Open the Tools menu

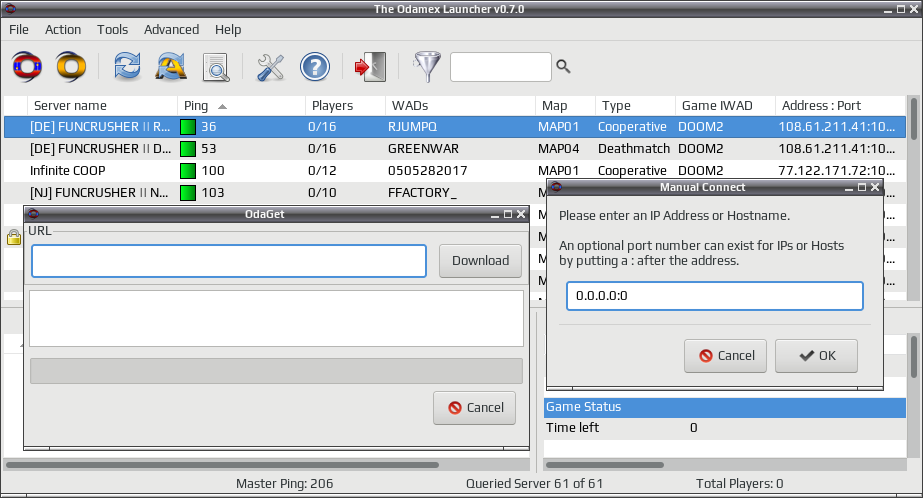[112, 29]
